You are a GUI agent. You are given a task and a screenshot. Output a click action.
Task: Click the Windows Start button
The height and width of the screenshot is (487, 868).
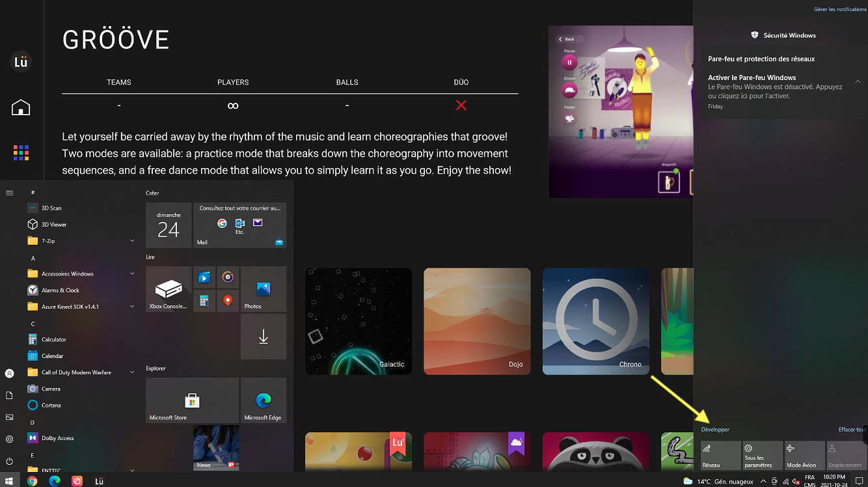coord(10,481)
